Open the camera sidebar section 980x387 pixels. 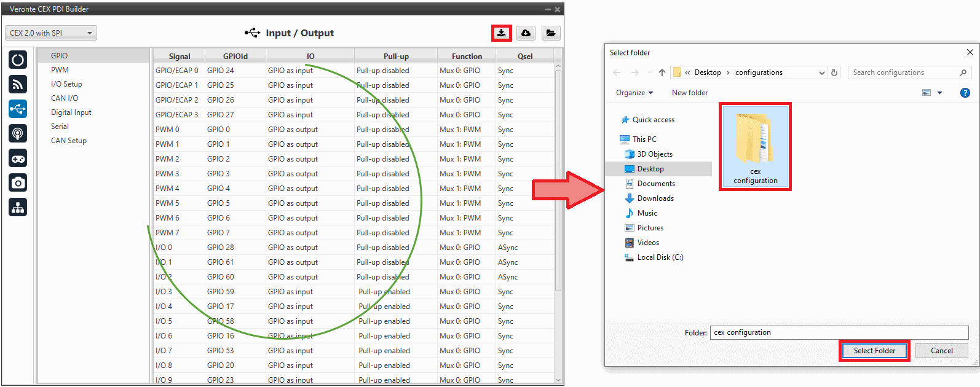pyautogui.click(x=18, y=183)
